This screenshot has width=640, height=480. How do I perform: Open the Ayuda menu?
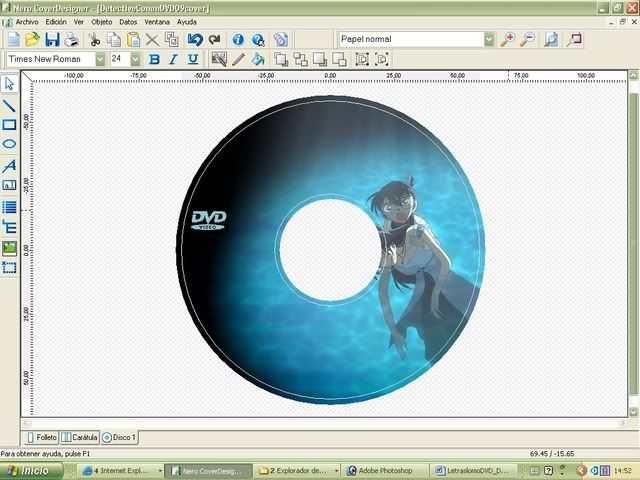pyautogui.click(x=187, y=22)
